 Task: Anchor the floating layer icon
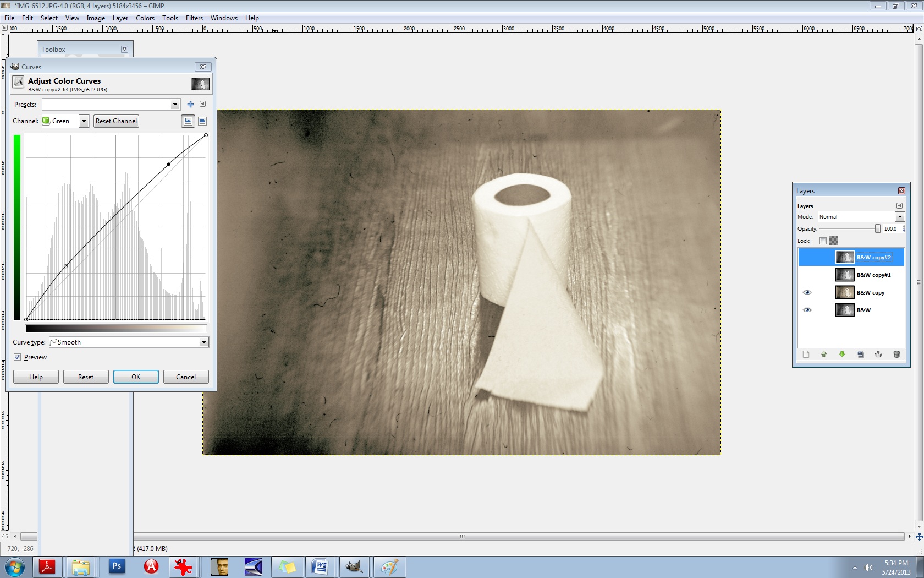click(878, 355)
